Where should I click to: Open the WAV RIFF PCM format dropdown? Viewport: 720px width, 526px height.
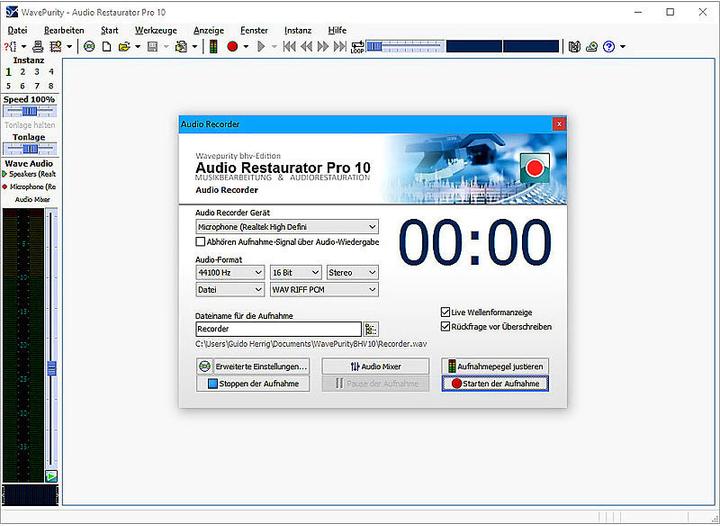[x=324, y=290]
